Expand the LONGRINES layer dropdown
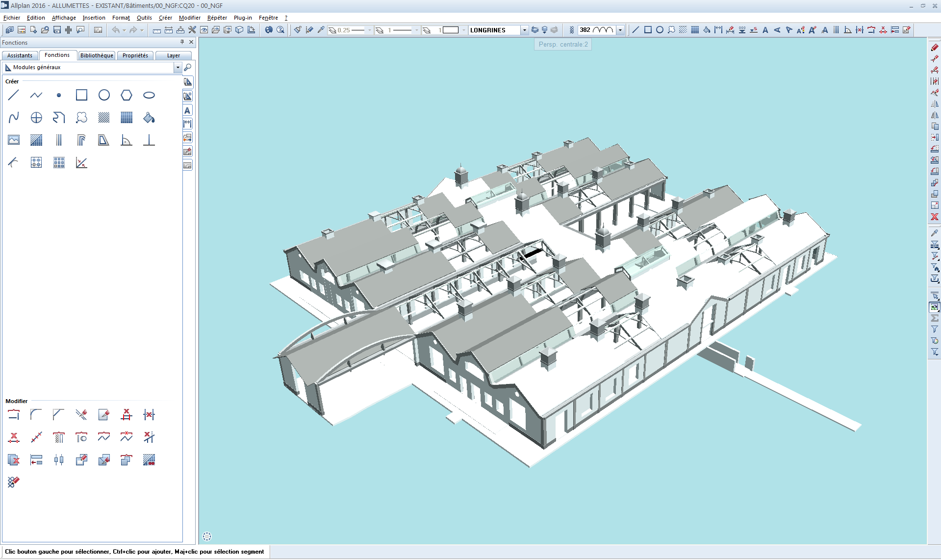 click(524, 30)
